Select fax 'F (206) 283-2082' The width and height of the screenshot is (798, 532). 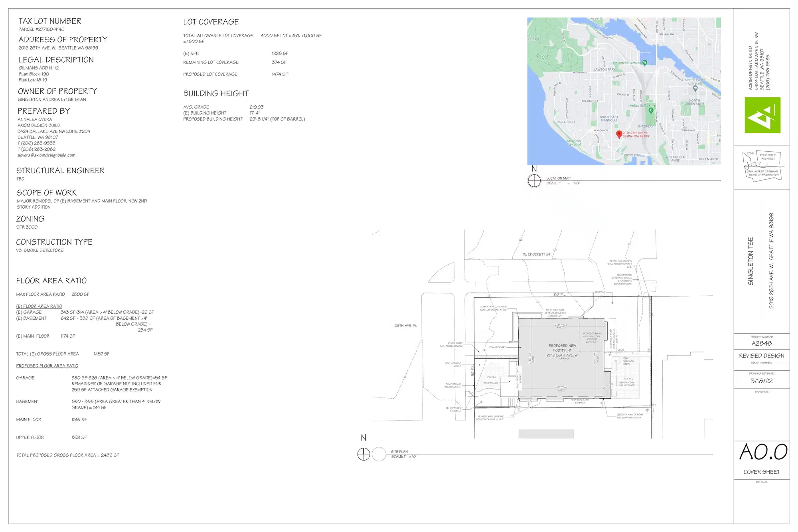coord(37,149)
